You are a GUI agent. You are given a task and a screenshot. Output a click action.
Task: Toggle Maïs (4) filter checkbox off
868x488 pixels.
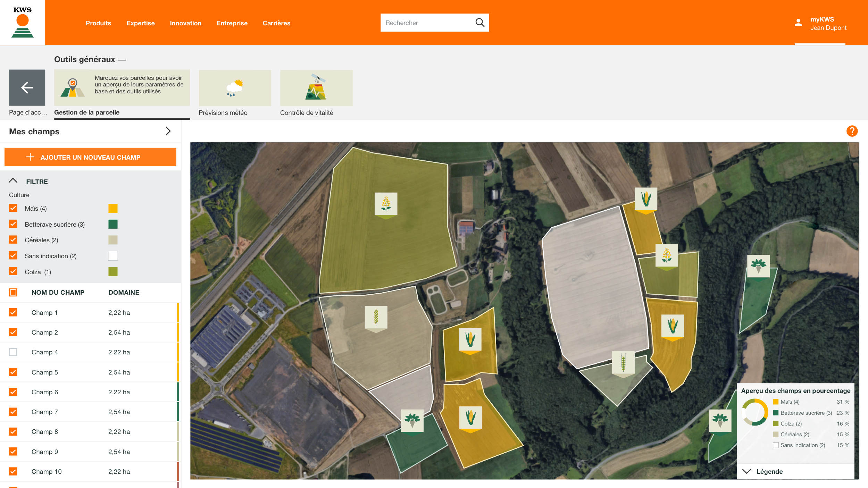13,208
